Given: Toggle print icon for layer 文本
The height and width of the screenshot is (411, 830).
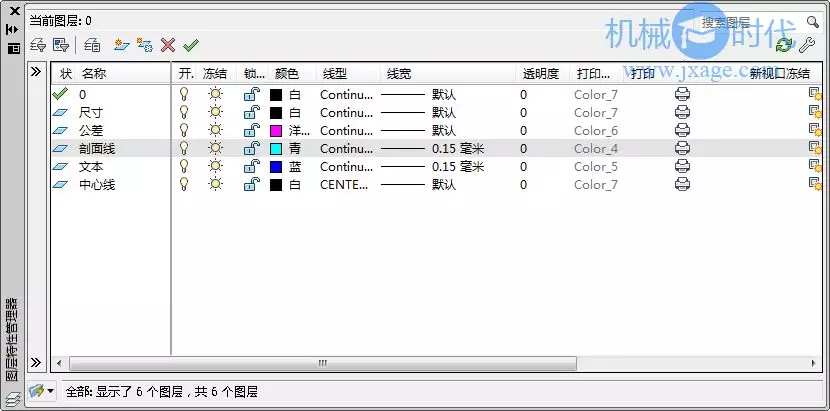Looking at the screenshot, I should pos(682,167).
